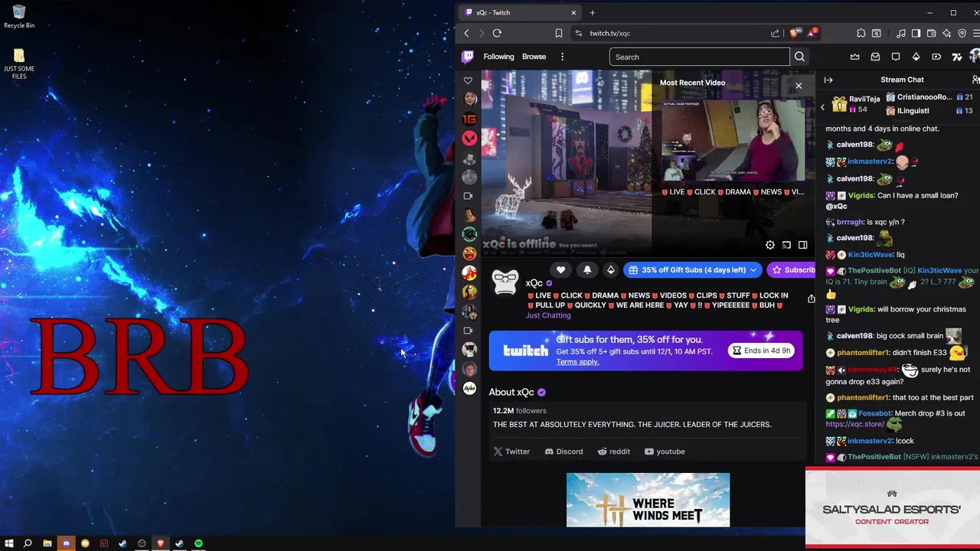
Task: Open the Valorant channel in sidebar
Action: 469,138
